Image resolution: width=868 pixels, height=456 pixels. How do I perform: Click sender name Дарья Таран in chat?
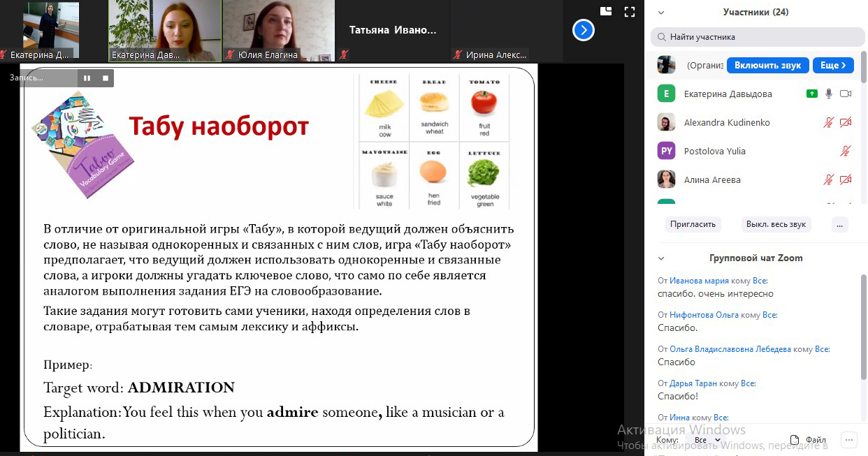pyautogui.click(x=693, y=383)
